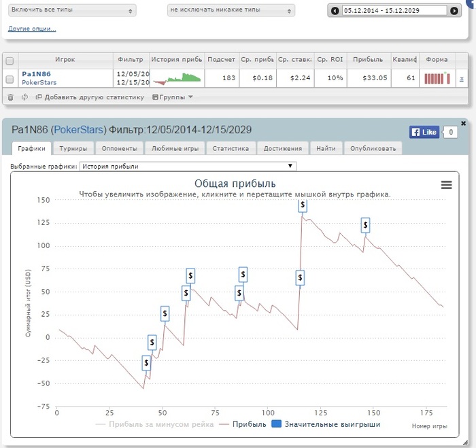This screenshot has height=448, width=476.
Task: Click the trash delete icon below the player table
Action: coord(10,97)
